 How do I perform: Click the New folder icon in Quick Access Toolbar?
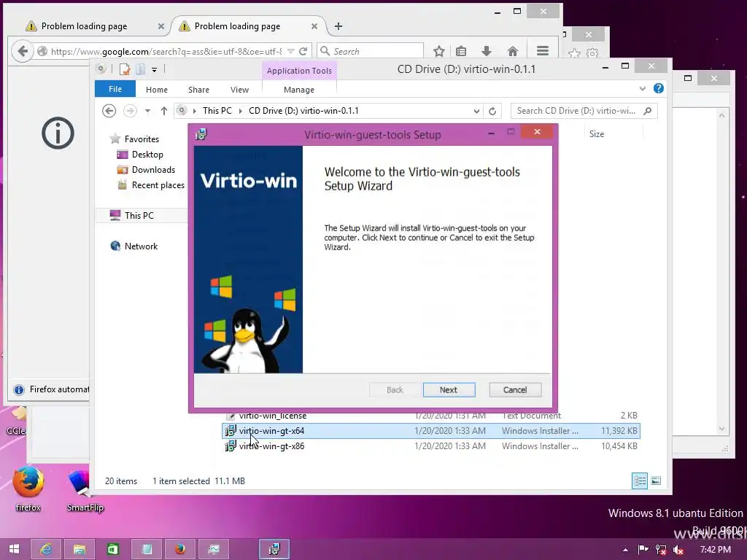[x=141, y=69]
